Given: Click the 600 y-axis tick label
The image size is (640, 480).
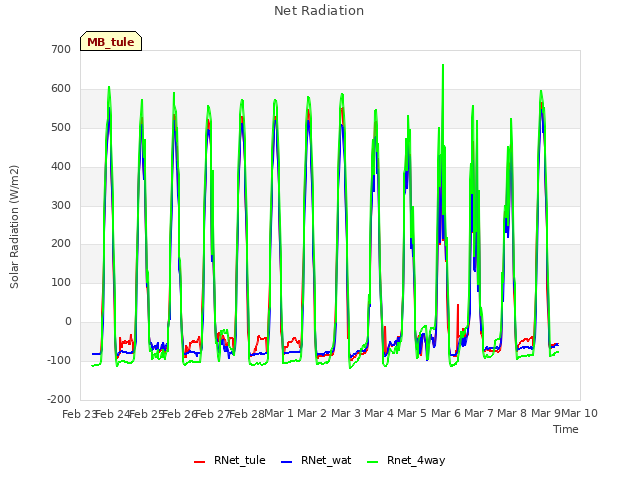Looking at the screenshot, I should (61, 89).
